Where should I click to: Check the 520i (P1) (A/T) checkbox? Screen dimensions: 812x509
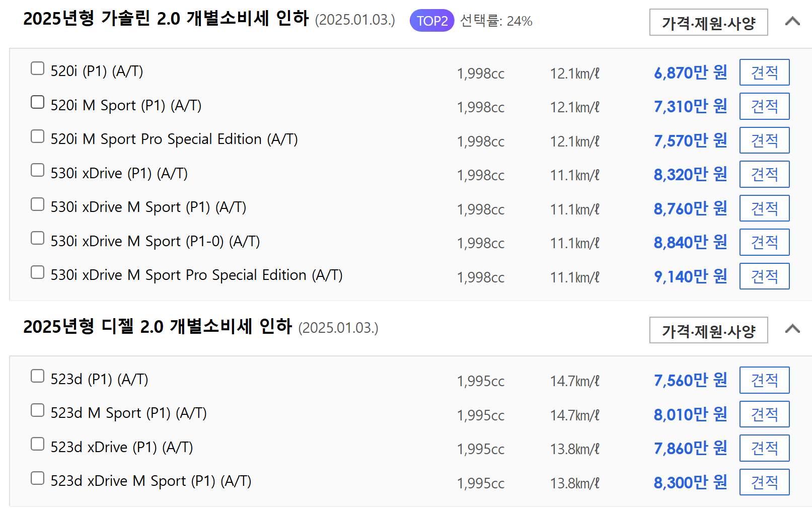click(x=37, y=68)
